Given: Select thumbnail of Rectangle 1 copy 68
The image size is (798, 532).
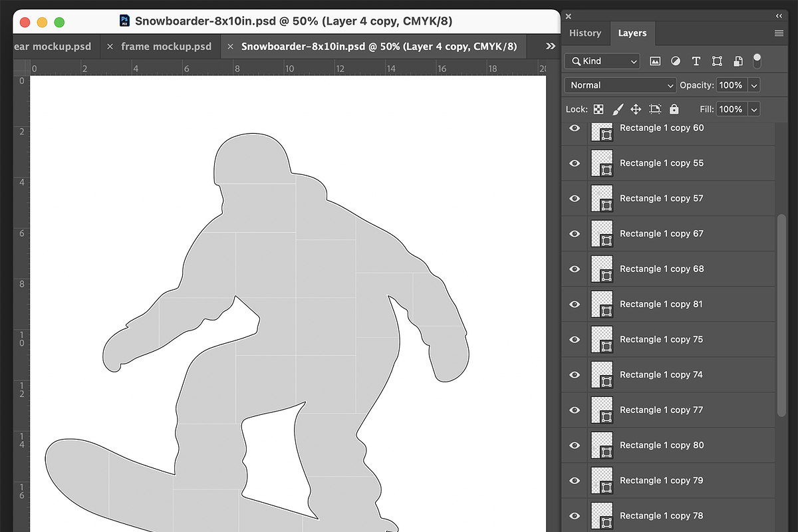Looking at the screenshot, I should pos(602,269).
